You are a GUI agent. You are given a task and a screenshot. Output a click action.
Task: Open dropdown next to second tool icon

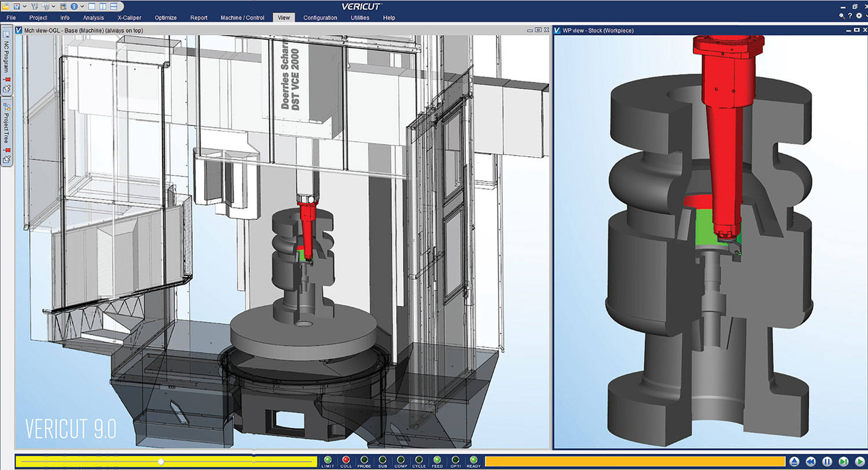[x=53, y=6]
